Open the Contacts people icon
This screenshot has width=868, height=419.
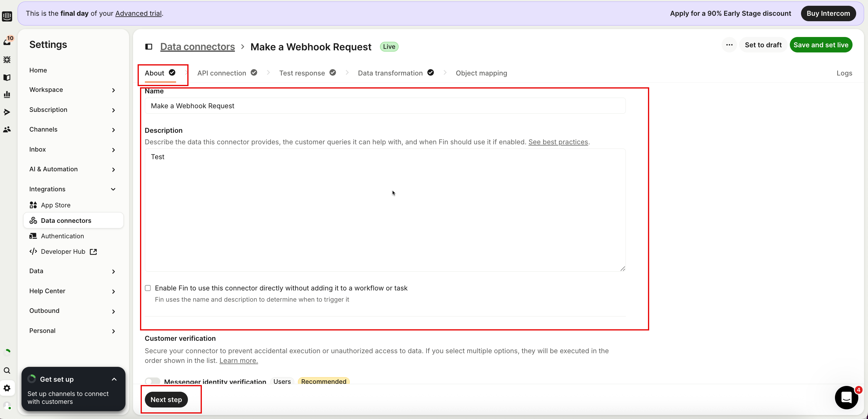click(x=7, y=129)
